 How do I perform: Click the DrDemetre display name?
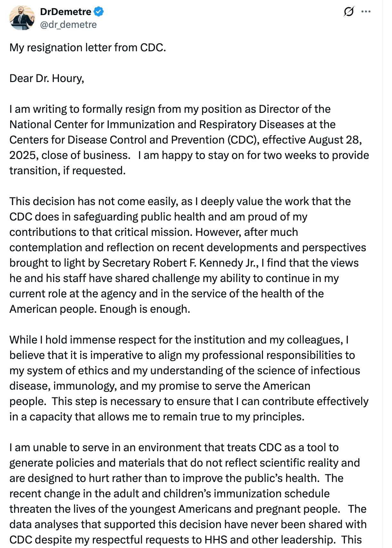coord(66,12)
